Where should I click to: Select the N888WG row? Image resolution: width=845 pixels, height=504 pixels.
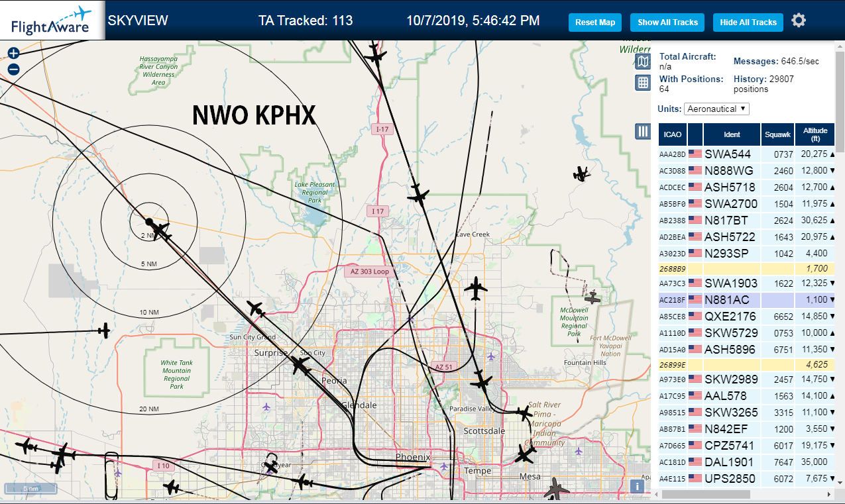pos(747,170)
